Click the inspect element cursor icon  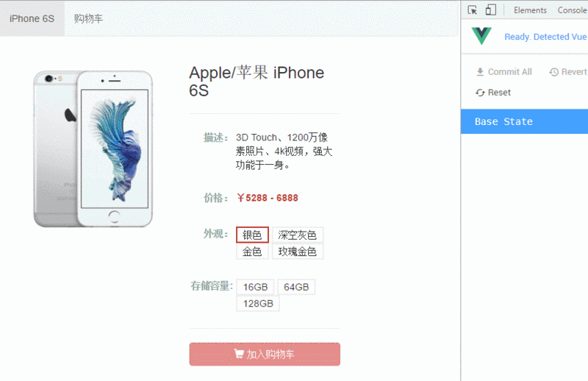(x=473, y=10)
